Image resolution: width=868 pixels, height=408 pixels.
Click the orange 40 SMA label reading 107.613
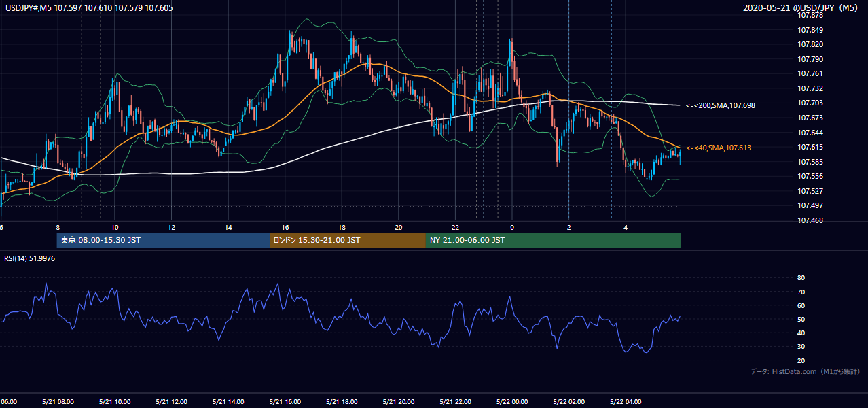[719, 148]
